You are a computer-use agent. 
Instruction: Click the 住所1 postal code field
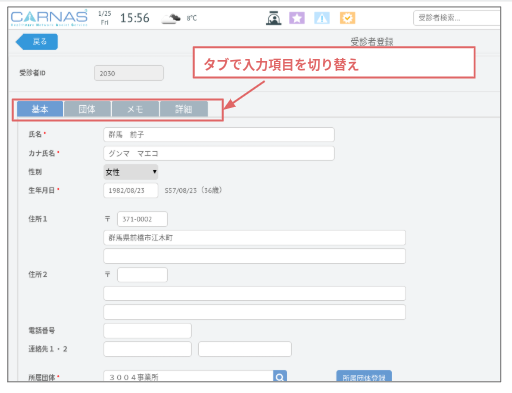tap(142, 219)
